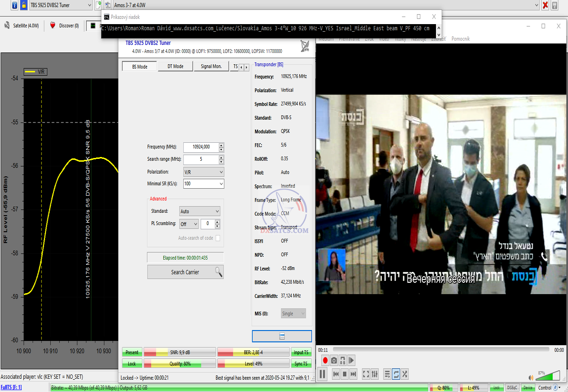Toggle the A-B loop button
This screenshot has height=392, width=568.
pyautogui.click(x=343, y=360)
